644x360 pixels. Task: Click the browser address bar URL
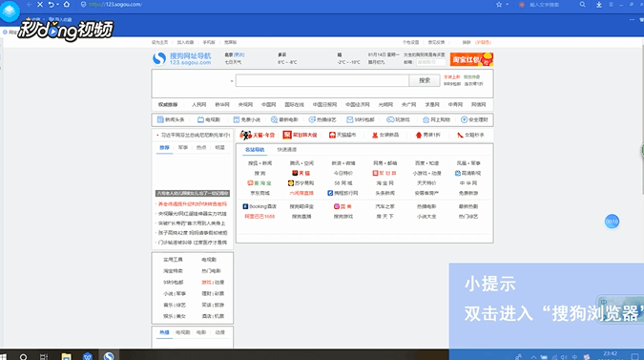115,5
